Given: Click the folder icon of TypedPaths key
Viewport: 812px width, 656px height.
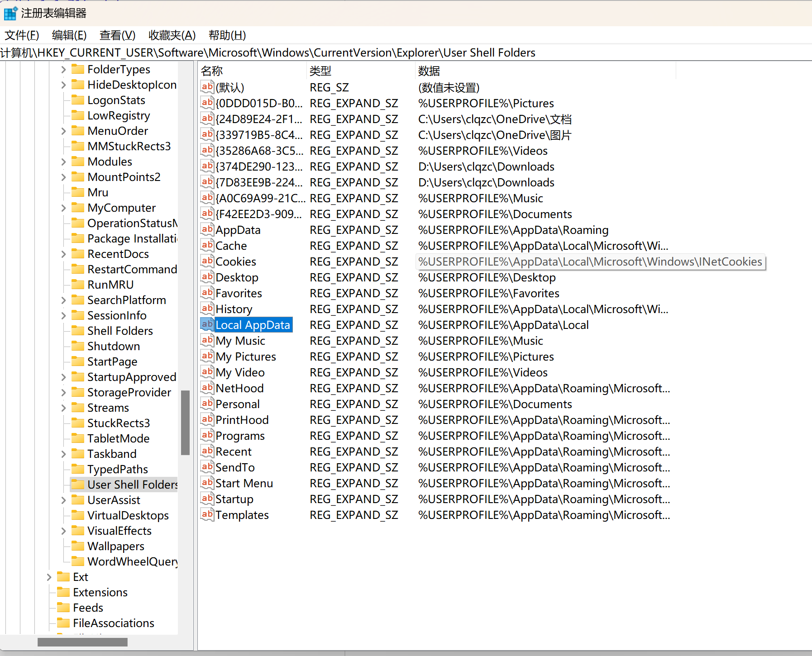Looking at the screenshot, I should point(78,469).
